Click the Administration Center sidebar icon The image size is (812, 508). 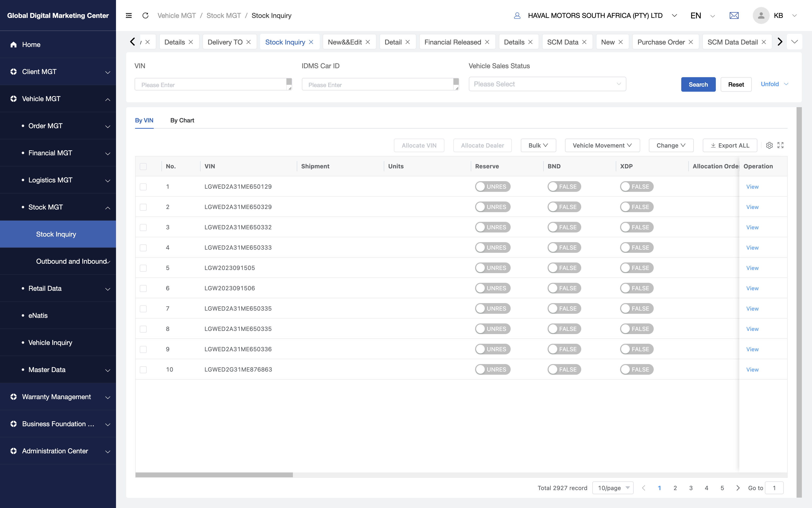pyautogui.click(x=14, y=451)
